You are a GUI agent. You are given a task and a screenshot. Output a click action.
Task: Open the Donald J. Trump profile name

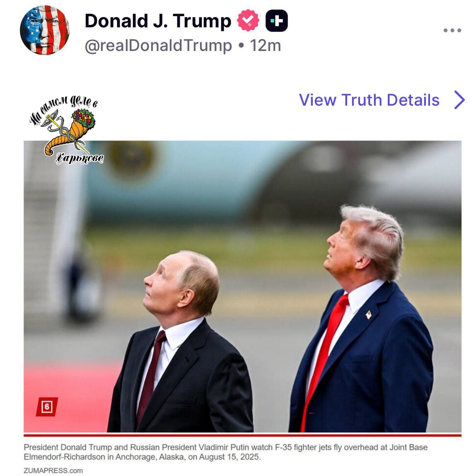[x=158, y=21]
